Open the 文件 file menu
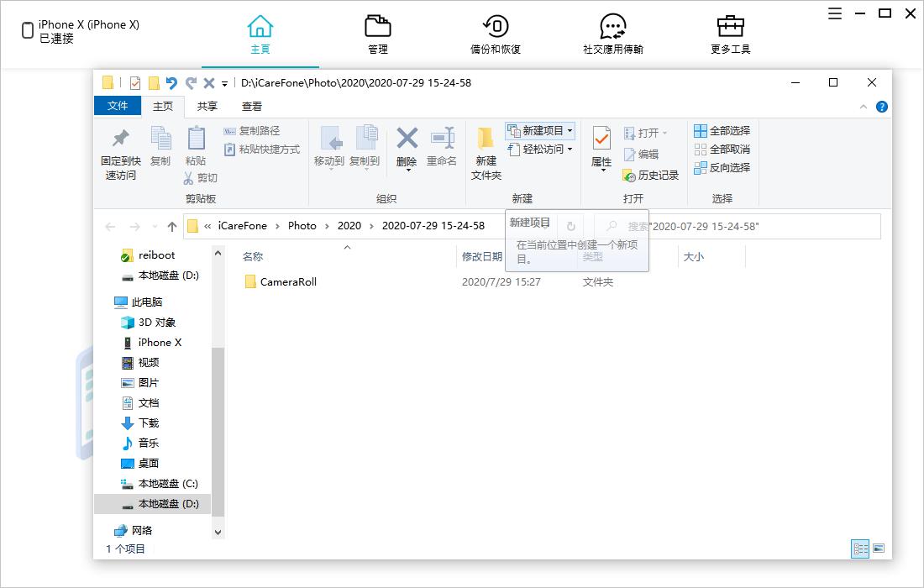This screenshot has width=924, height=588. (118, 106)
